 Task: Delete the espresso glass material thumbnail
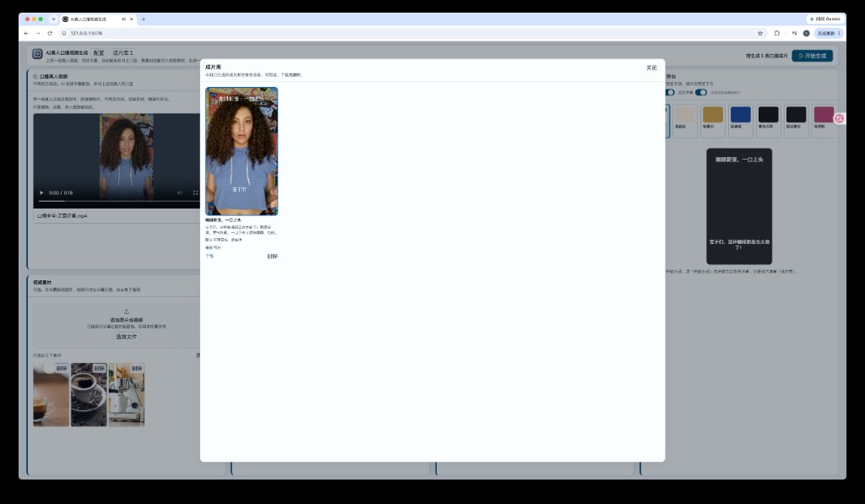(x=61, y=368)
